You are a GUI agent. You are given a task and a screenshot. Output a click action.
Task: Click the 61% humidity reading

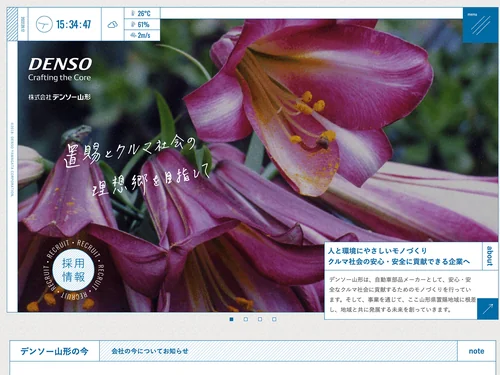pos(143,24)
